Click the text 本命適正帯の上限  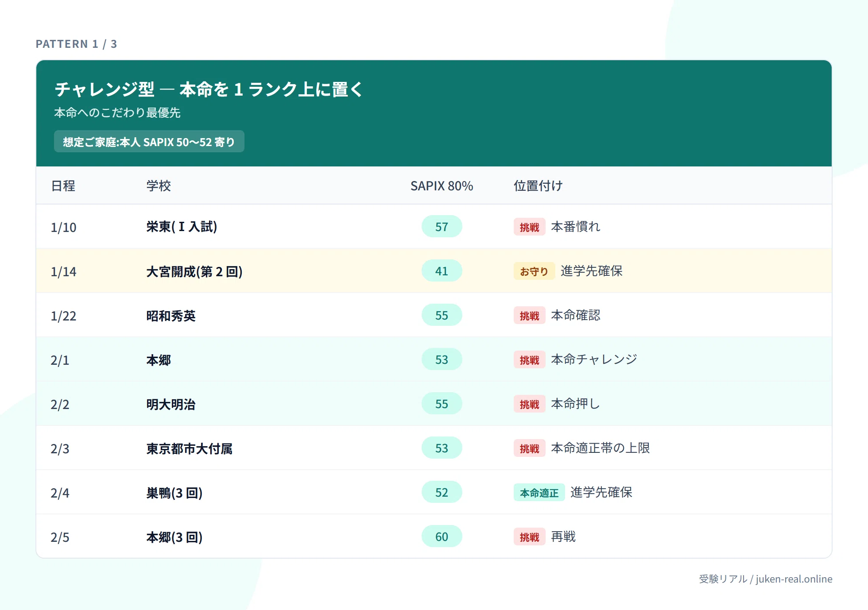pyautogui.click(x=600, y=448)
